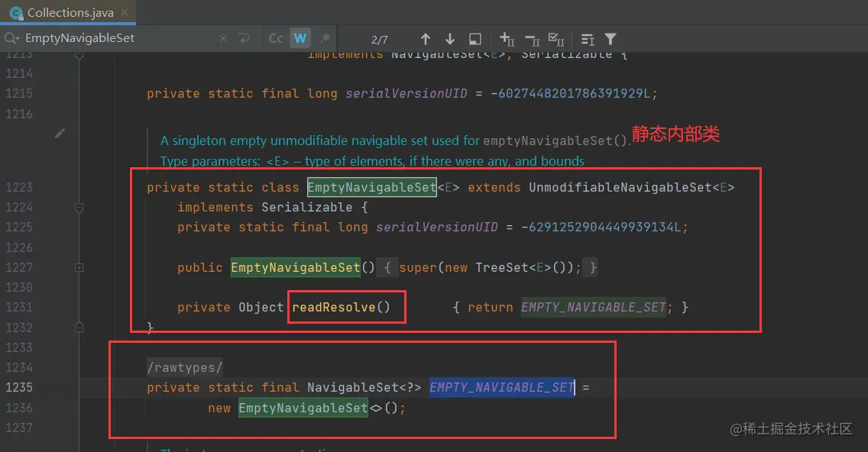Viewport: 868px width, 452px height.
Task: Click line number 1231 in gutter
Action: pos(19,307)
